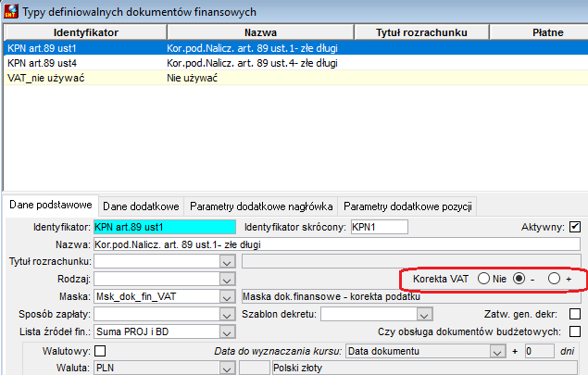The image size is (588, 375).
Task: Click the Polski złoty currency name field
Action: coord(424,368)
